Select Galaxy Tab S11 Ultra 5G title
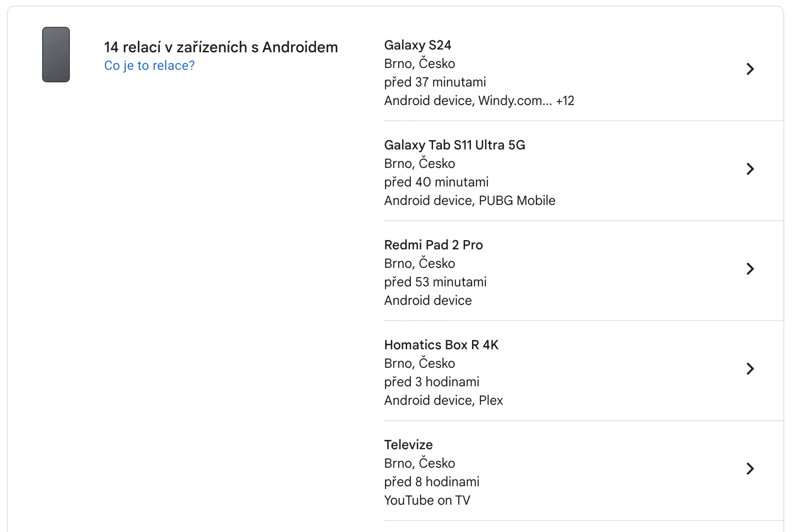The image size is (794, 532). click(x=454, y=145)
